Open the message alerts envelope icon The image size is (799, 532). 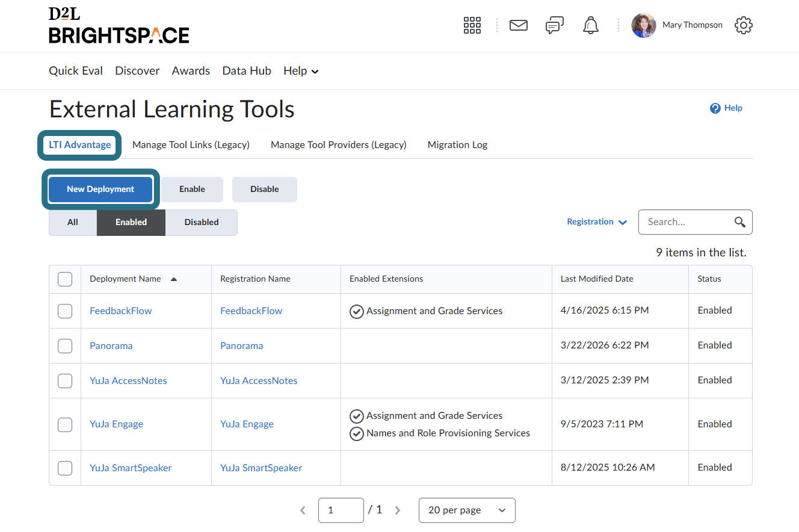(519, 25)
